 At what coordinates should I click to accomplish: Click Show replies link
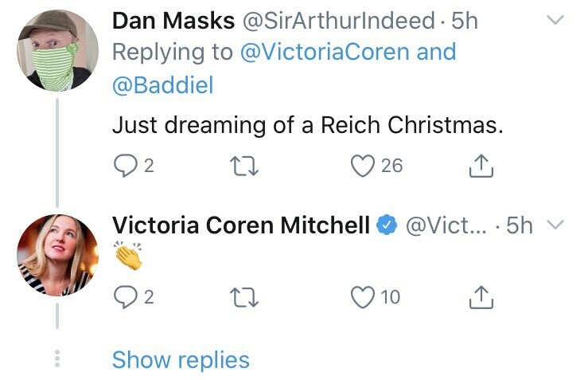click(x=181, y=360)
